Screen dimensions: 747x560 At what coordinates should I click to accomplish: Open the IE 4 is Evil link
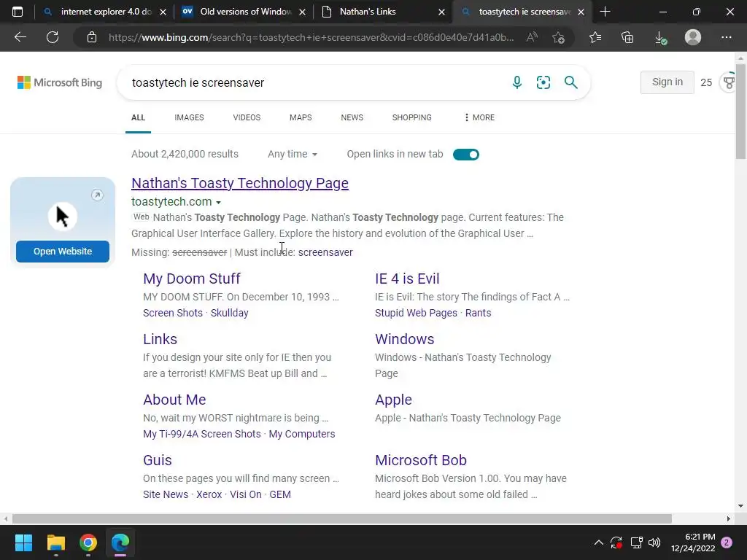[x=407, y=279]
